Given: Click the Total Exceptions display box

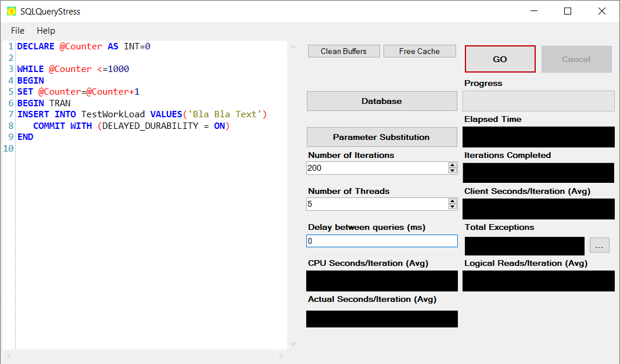Looking at the screenshot, I should coord(524,246).
